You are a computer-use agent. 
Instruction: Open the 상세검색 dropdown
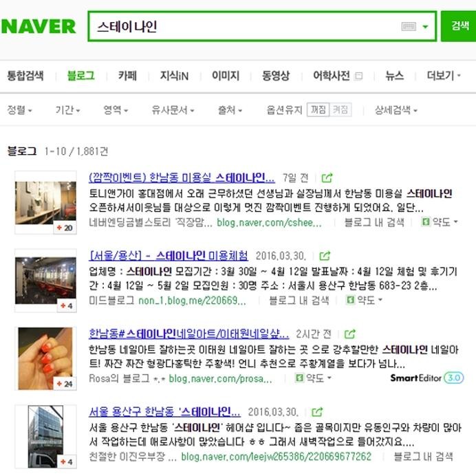[396, 110]
